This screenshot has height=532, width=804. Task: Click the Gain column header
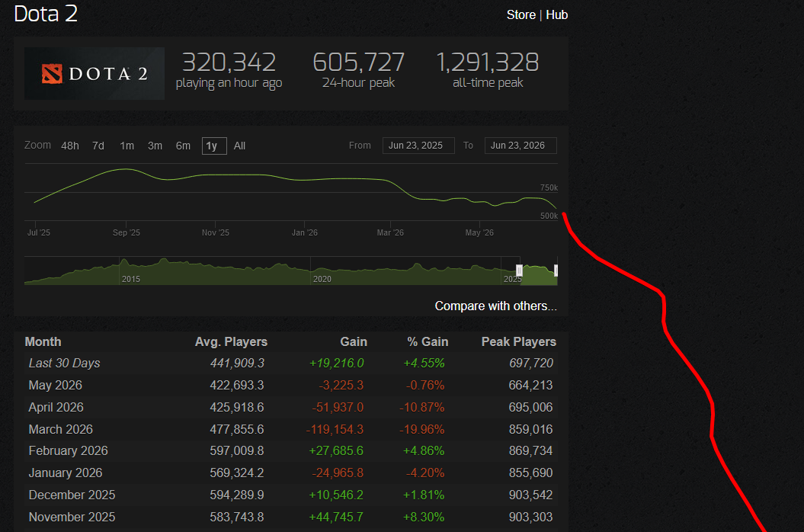[x=354, y=341]
